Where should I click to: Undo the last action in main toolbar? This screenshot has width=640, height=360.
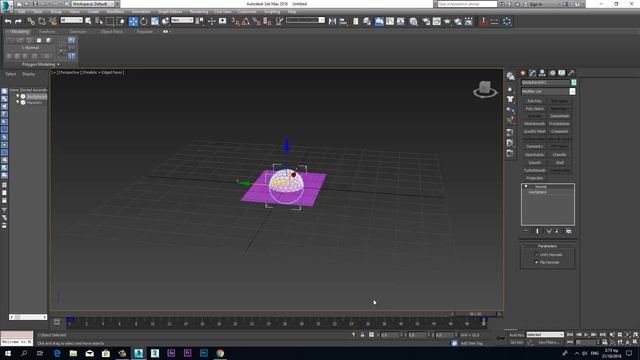tap(8, 21)
